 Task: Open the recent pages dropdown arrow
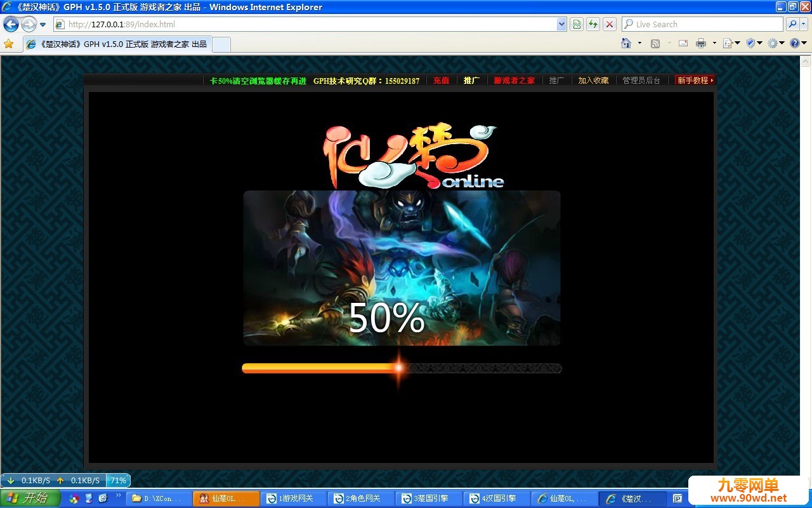pos(43,25)
